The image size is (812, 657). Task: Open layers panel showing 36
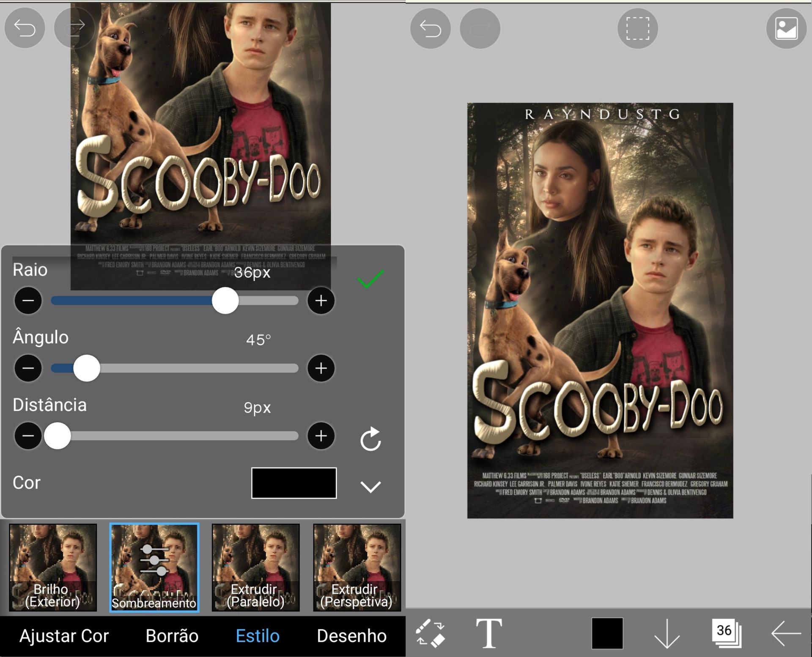(727, 633)
